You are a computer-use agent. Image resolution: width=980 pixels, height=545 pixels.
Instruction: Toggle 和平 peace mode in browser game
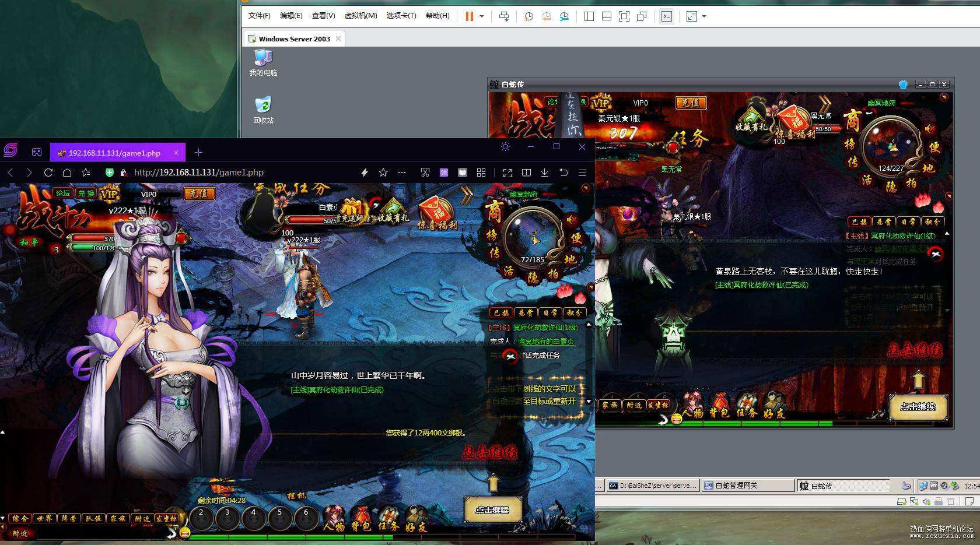coord(29,242)
